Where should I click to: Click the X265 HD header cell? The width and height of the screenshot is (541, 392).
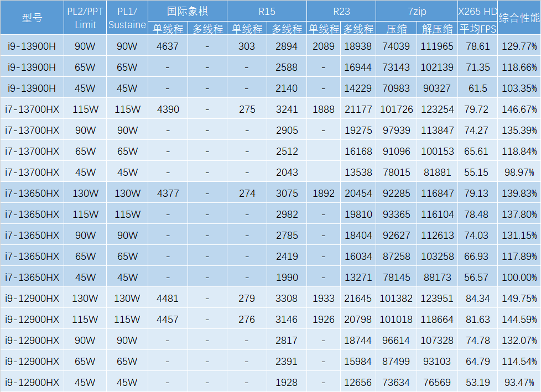(477, 11)
